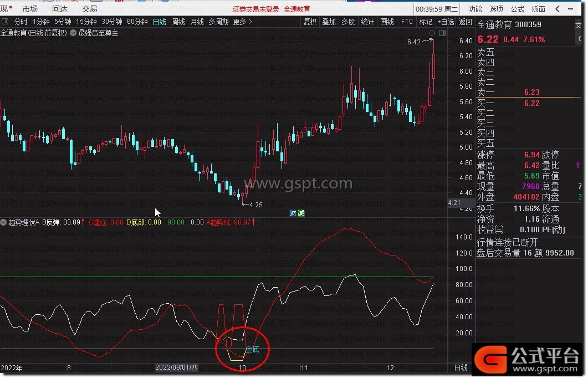Open the 问达 menu
This screenshot has height=378, width=588.
coord(60,9)
